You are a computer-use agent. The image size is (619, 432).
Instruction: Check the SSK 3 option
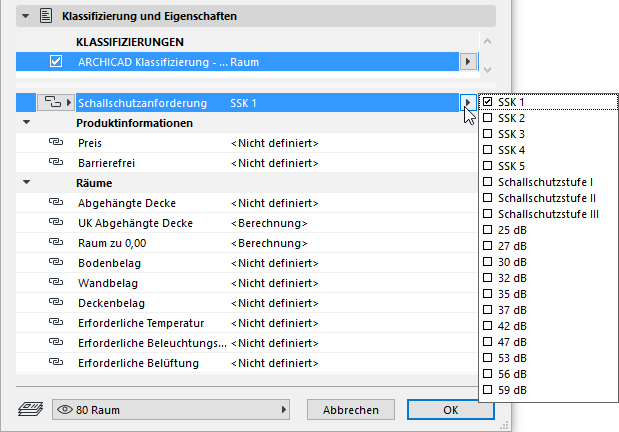tap(487, 134)
